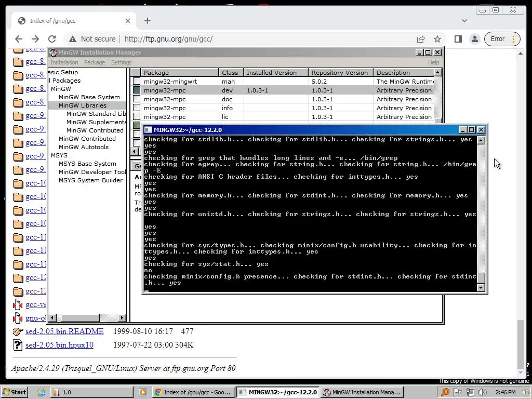Click Action Center flag tray icon
This screenshot has width=532, height=399.
pyautogui.click(x=457, y=392)
